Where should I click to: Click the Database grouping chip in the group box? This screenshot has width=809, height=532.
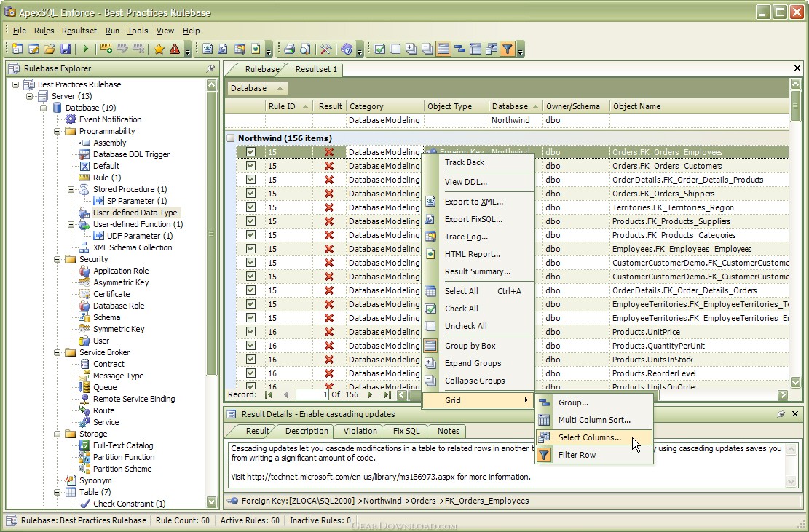click(257, 88)
